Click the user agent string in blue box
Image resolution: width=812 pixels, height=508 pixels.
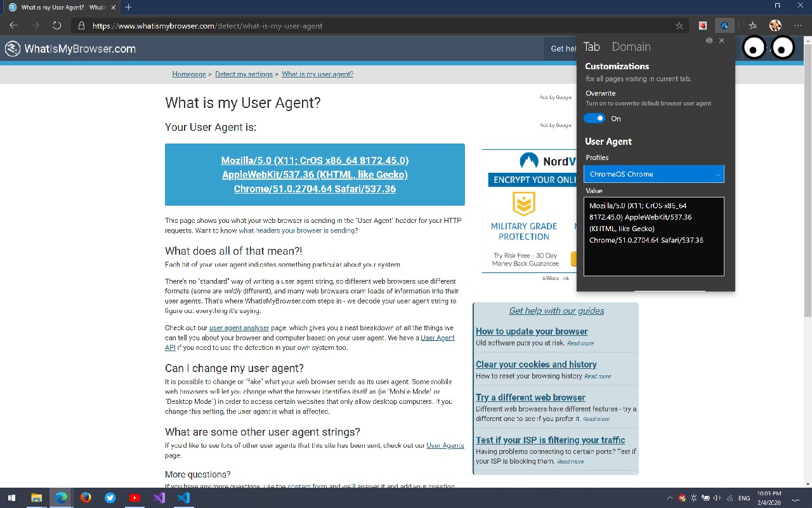tap(315, 175)
